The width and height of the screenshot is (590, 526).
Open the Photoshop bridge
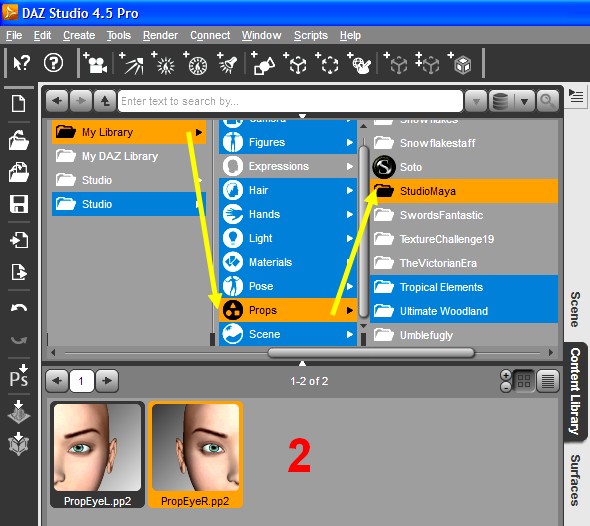18,375
